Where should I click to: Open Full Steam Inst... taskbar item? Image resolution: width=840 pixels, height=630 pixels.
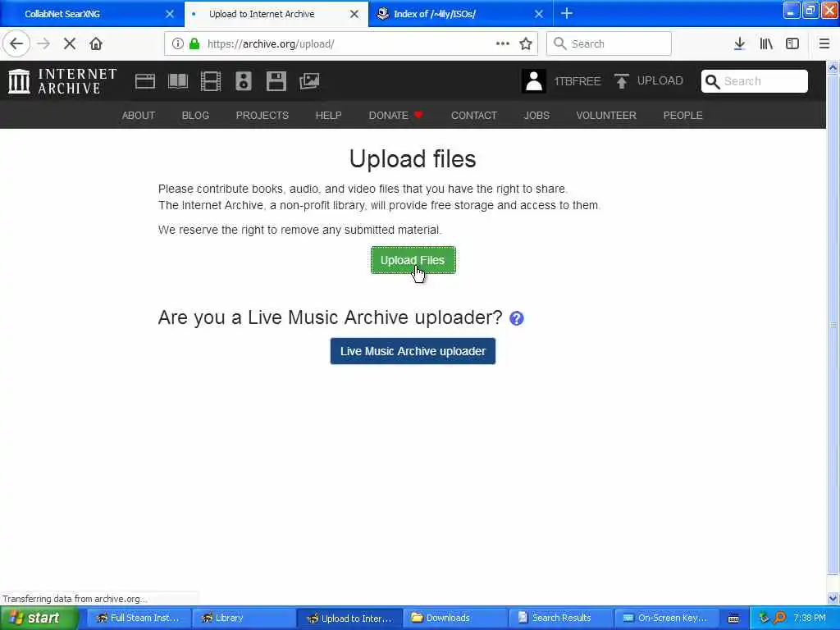coord(138,619)
